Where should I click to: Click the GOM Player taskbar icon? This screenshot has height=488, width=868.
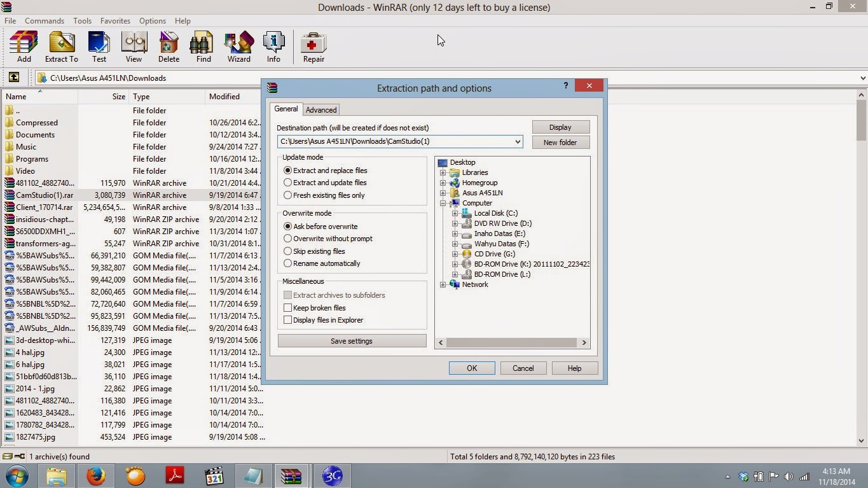pos(135,476)
